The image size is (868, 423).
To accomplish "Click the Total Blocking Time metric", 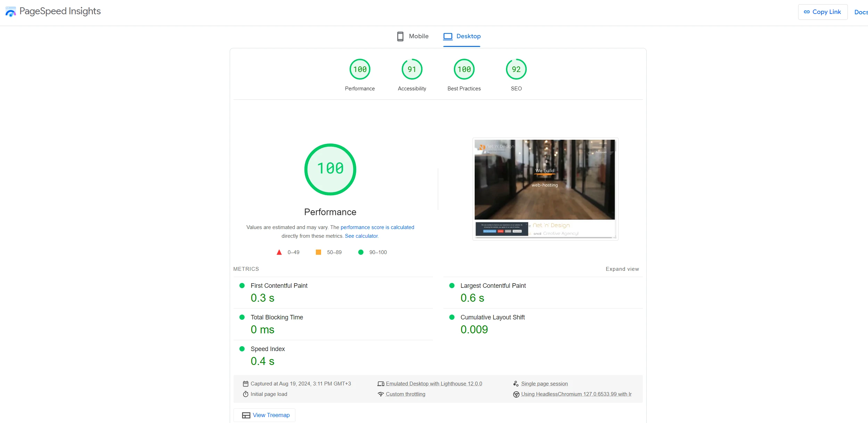I will [x=277, y=317].
